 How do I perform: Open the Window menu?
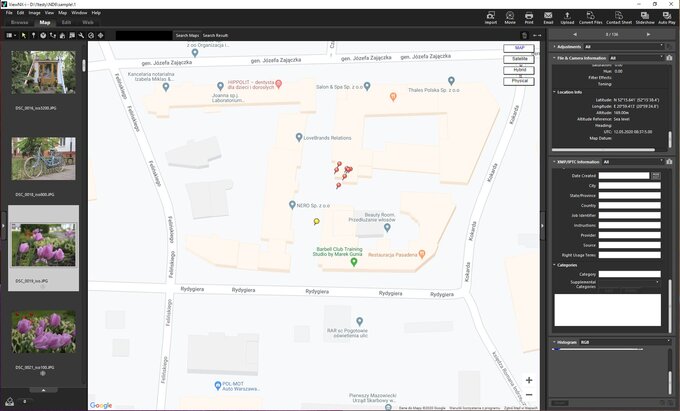click(x=79, y=13)
